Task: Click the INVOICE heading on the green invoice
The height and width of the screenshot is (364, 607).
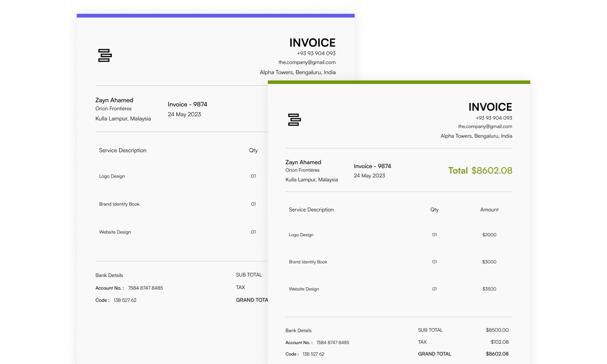Action: pos(490,107)
